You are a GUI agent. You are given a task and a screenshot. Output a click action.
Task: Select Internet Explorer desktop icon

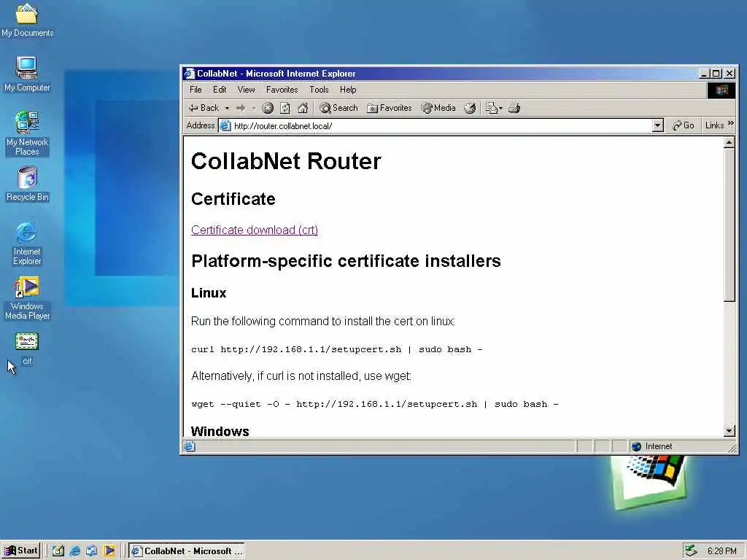coord(27,243)
